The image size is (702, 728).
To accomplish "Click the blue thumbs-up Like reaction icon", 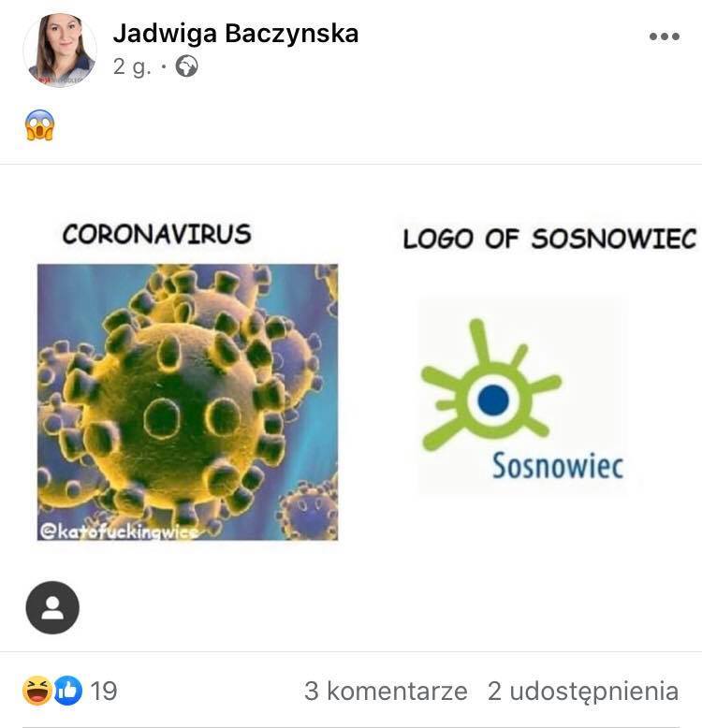I will pyautogui.click(x=68, y=691).
